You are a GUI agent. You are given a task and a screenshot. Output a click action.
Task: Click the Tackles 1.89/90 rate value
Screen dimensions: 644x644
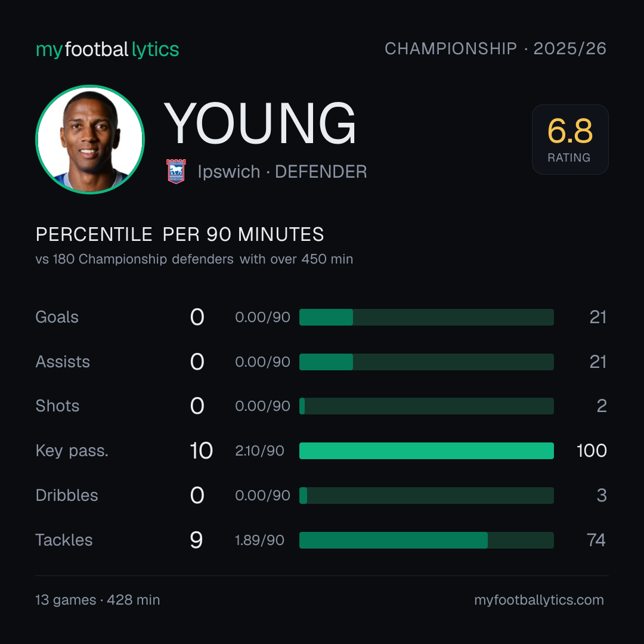[259, 540]
